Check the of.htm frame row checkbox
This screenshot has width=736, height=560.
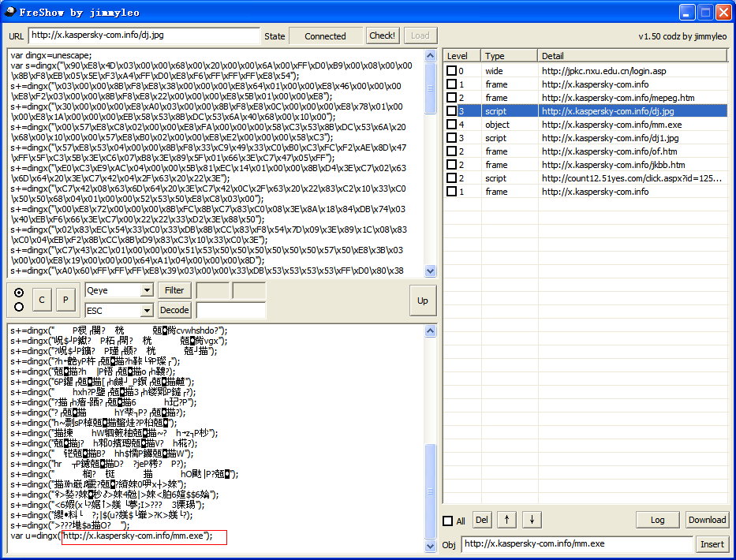click(451, 151)
